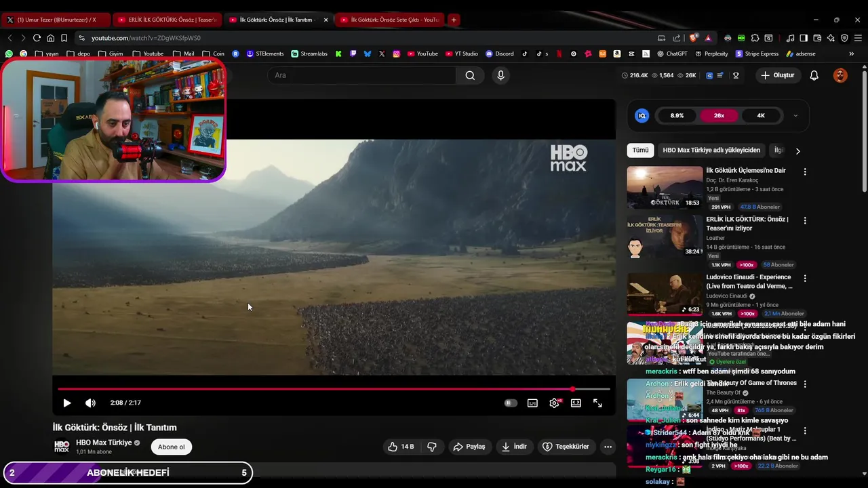The width and height of the screenshot is (868, 488).
Task: Open the YT Studio bookmark
Action: pyautogui.click(x=462, y=54)
